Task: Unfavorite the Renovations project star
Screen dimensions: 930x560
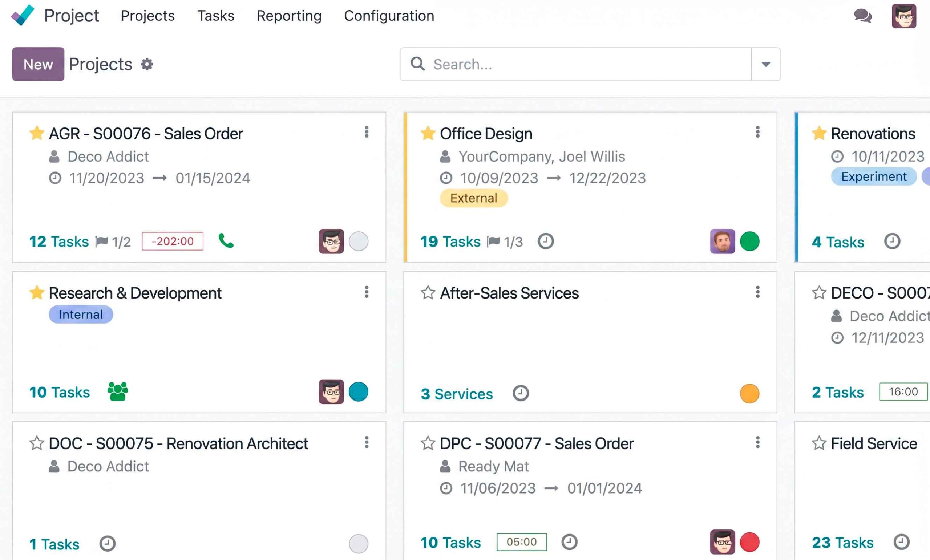Action: click(x=819, y=133)
